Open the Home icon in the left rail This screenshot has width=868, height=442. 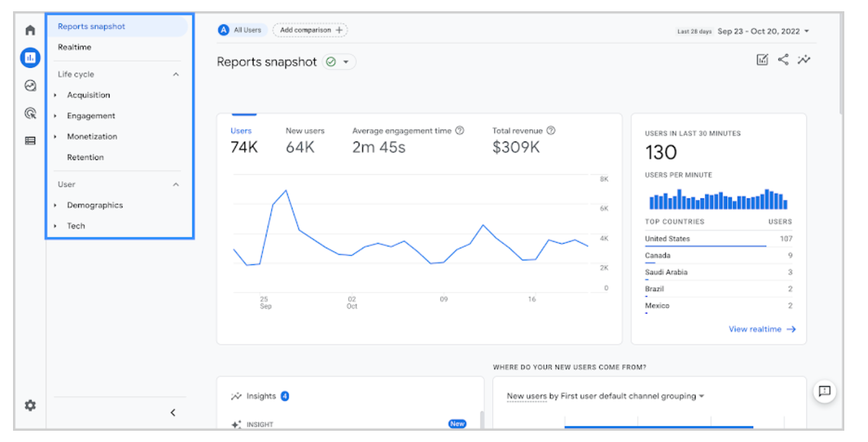(x=30, y=30)
